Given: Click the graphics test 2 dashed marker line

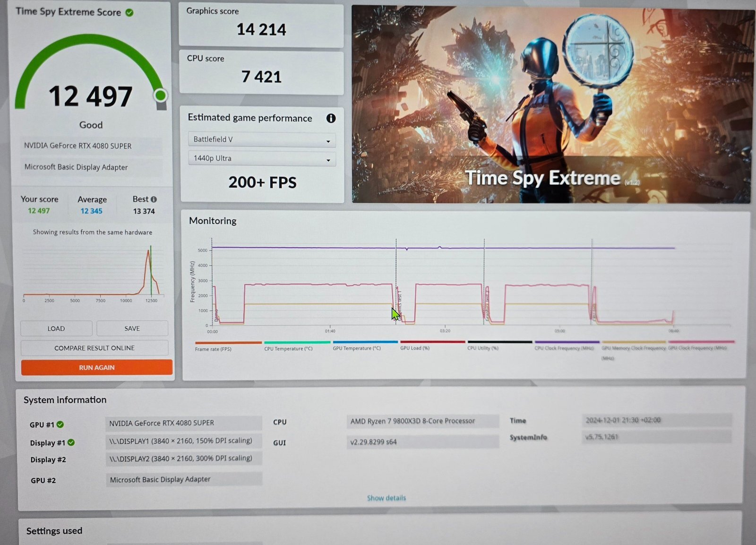Looking at the screenshot, I should [x=484, y=282].
